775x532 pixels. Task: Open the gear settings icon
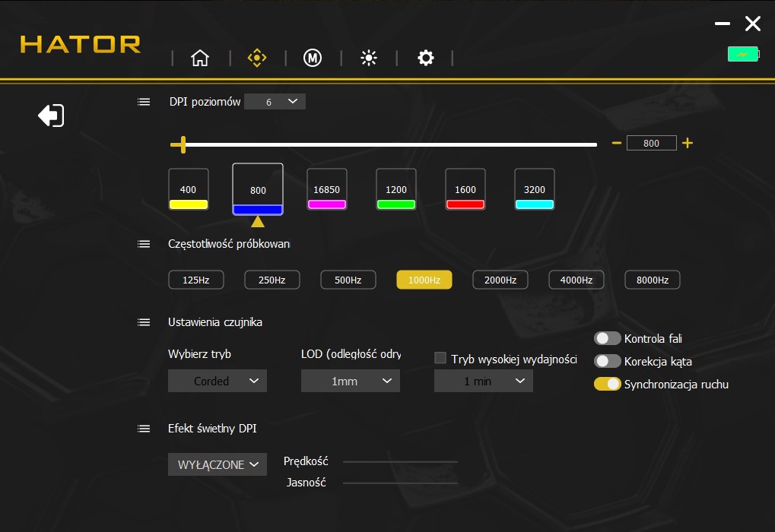pos(426,59)
